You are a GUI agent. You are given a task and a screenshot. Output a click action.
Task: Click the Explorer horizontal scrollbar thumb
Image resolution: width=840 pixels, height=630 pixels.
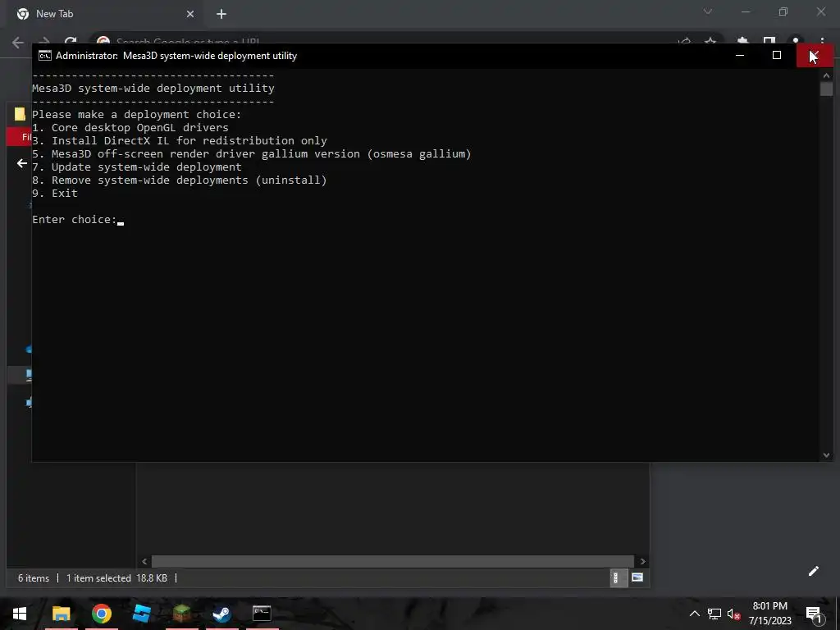(x=393, y=561)
